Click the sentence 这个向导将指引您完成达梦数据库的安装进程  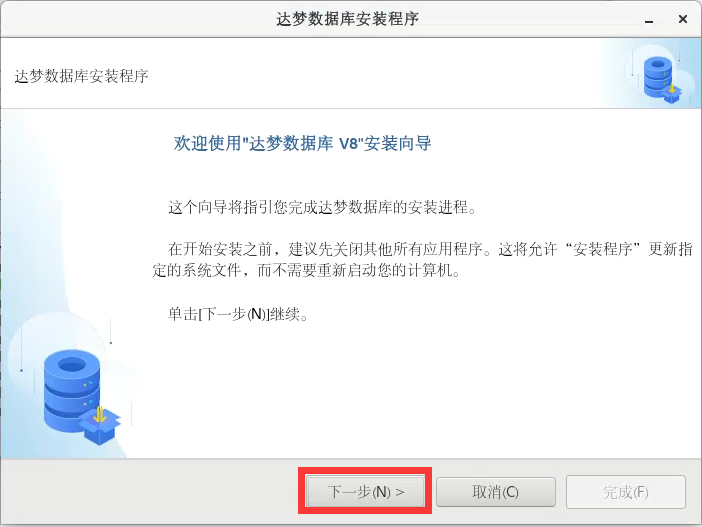click(322, 207)
